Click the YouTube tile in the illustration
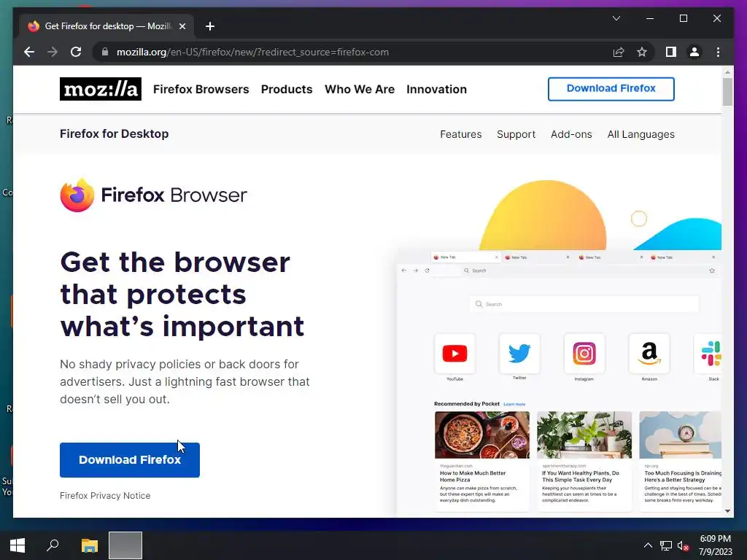The image size is (747, 560). (x=454, y=354)
